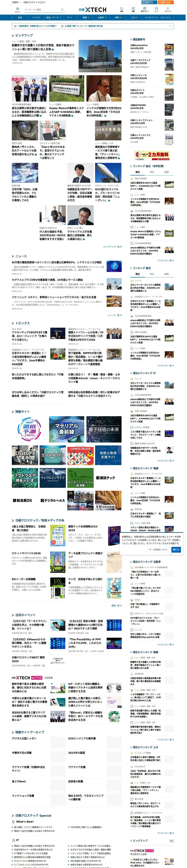Open 書籍一覧 link

click(116, 606)
